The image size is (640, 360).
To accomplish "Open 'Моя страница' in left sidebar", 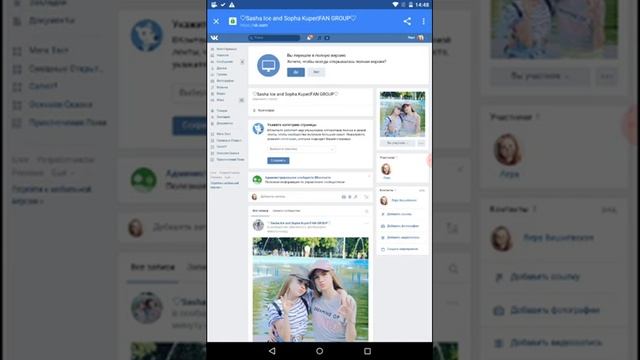I will click(x=227, y=49).
